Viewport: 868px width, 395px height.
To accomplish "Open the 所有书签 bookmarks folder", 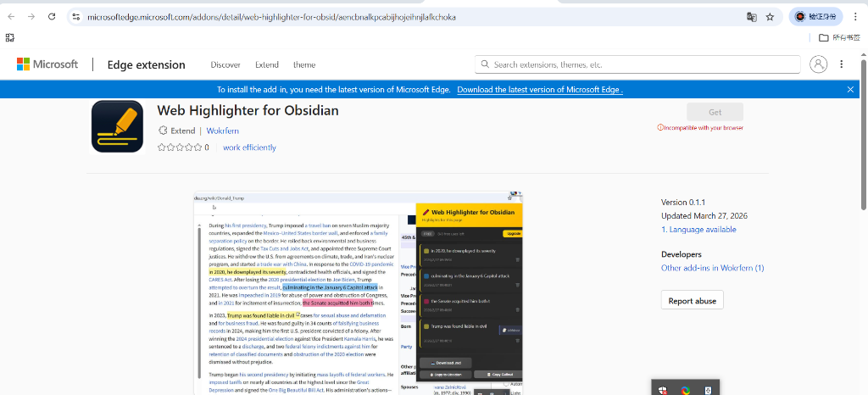I will (840, 37).
